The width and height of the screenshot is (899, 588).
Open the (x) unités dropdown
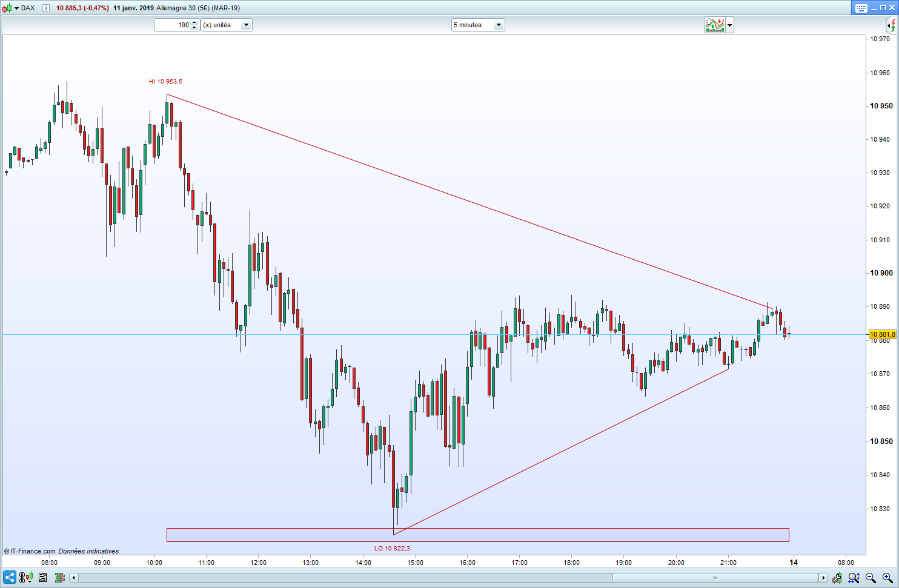point(246,25)
